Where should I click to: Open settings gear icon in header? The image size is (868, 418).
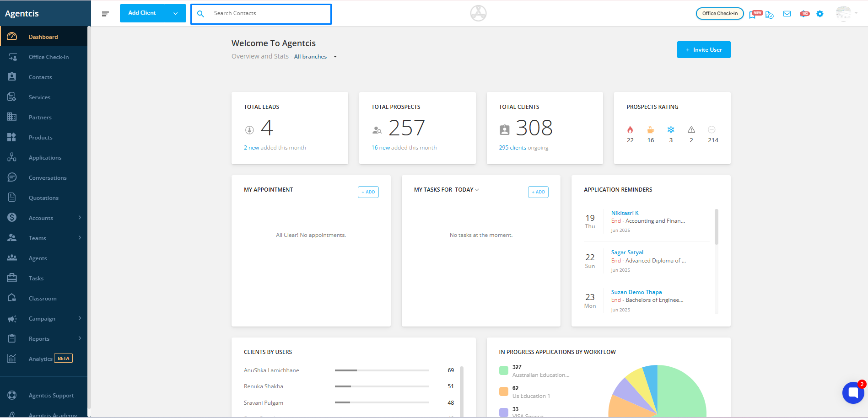820,14
